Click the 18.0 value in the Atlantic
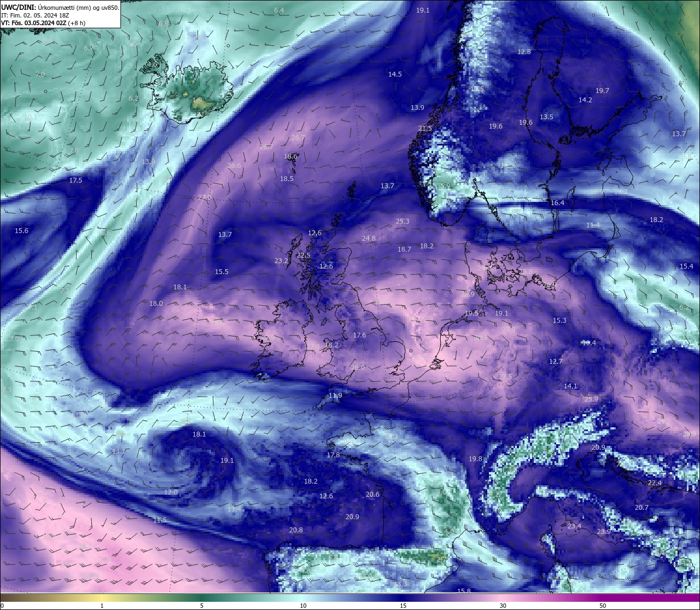The image size is (700, 610). pyautogui.click(x=156, y=303)
